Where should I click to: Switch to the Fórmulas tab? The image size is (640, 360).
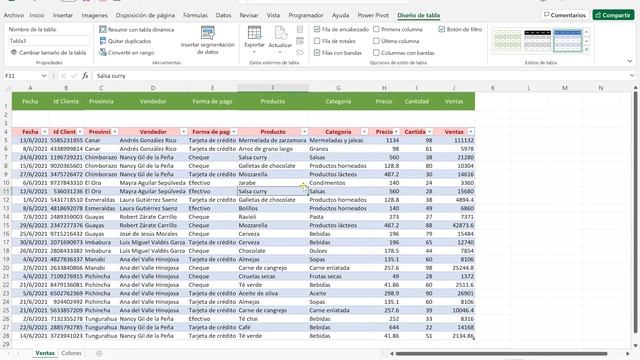[195, 15]
